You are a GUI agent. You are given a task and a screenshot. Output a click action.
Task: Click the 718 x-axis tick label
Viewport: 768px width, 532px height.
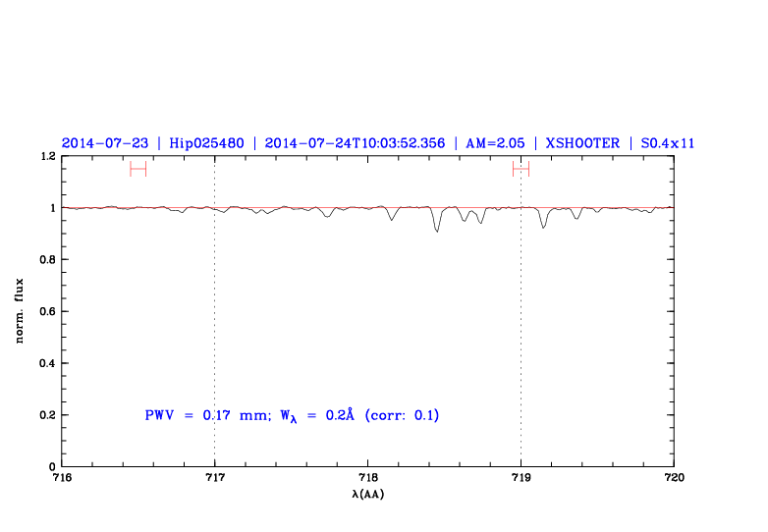[x=368, y=478]
